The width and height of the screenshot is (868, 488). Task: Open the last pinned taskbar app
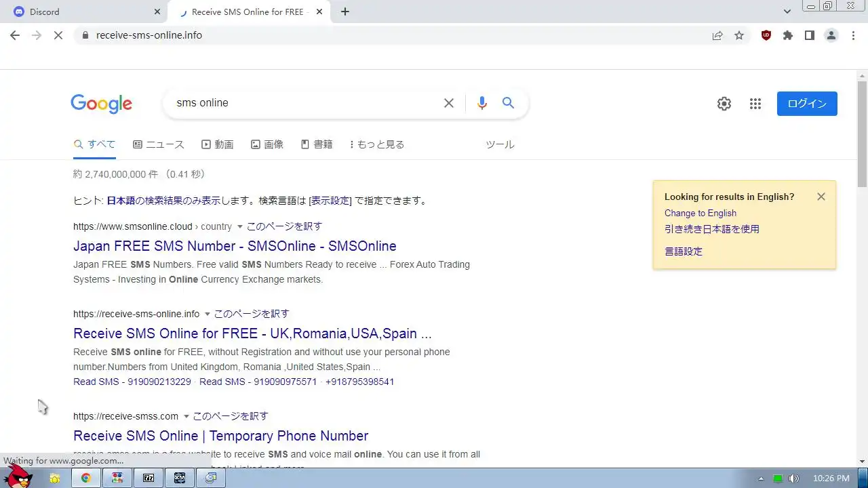[x=211, y=478]
